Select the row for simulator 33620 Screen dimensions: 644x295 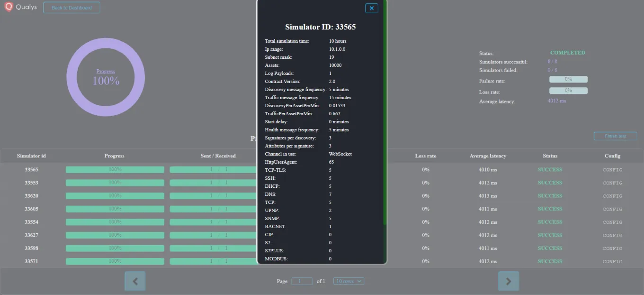tap(31, 195)
